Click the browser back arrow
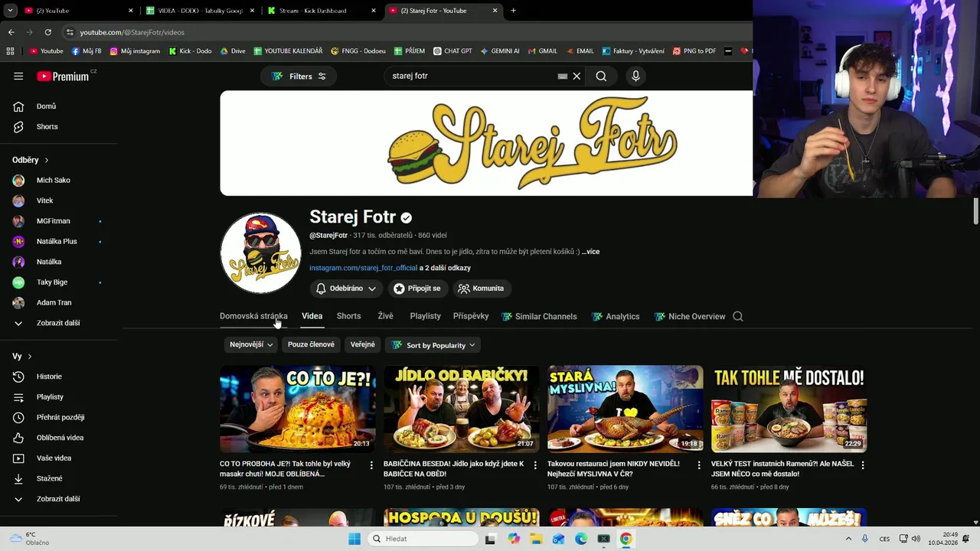Image resolution: width=980 pixels, height=551 pixels. coord(11,32)
